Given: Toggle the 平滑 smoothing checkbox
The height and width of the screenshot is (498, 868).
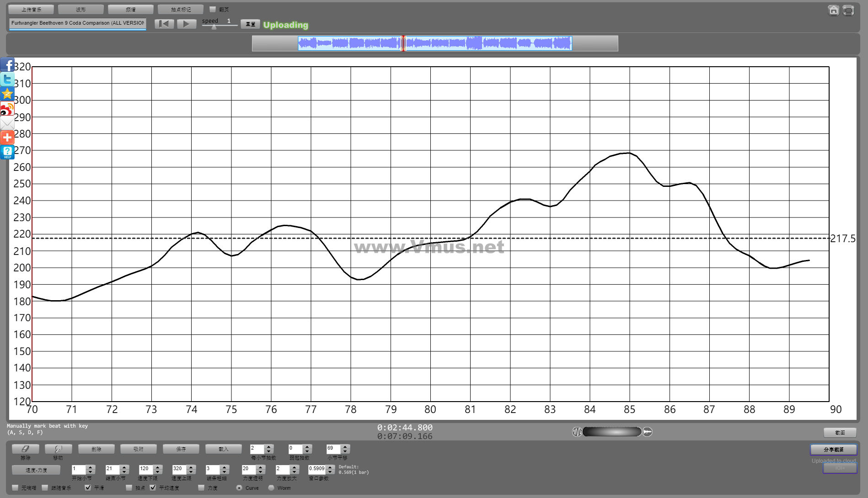Looking at the screenshot, I should [88, 487].
